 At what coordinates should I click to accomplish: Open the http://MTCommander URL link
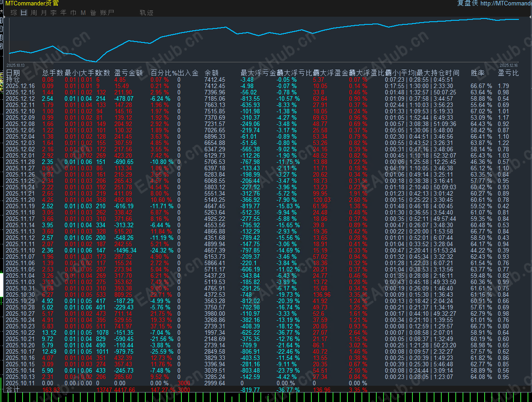(x=506, y=3)
